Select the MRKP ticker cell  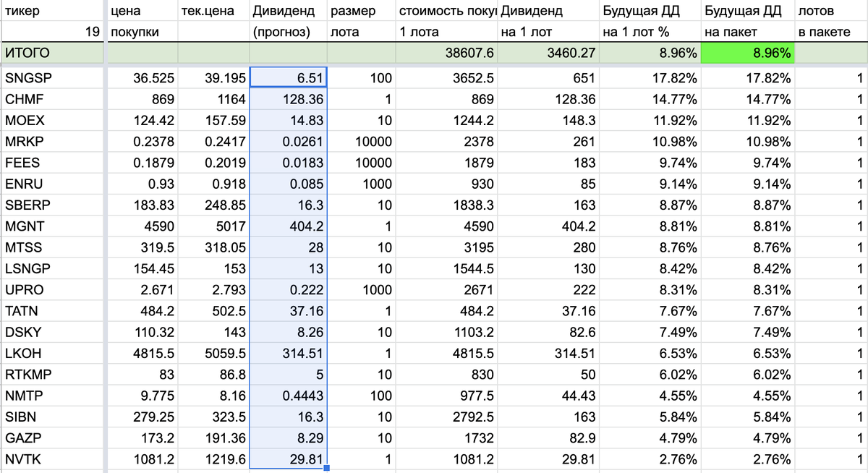coord(52,141)
